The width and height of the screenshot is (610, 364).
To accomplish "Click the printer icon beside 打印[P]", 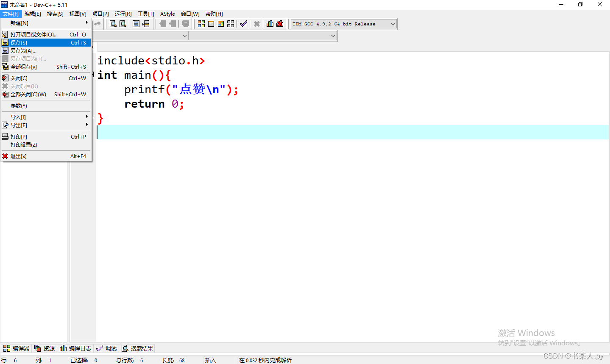I will tap(5, 136).
